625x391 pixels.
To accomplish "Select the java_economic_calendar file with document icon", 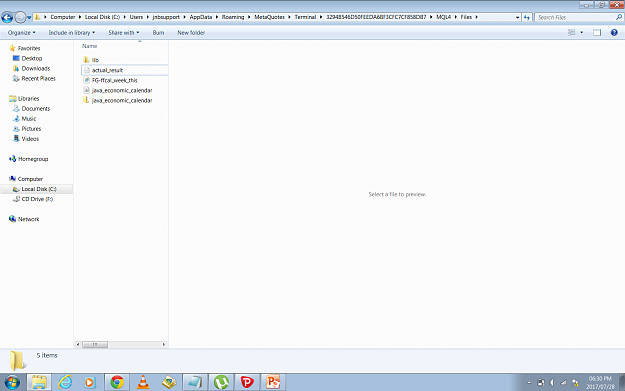I will pos(122,90).
